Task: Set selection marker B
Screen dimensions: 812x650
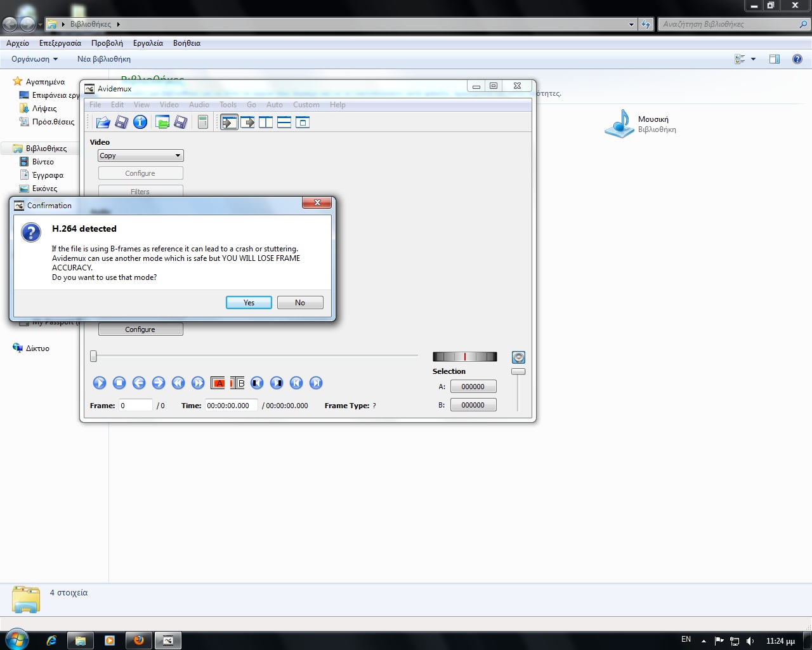Action: click(x=237, y=383)
